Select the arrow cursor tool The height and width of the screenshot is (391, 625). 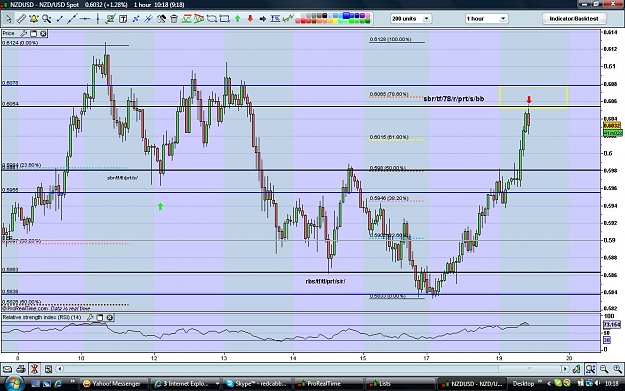[8, 19]
